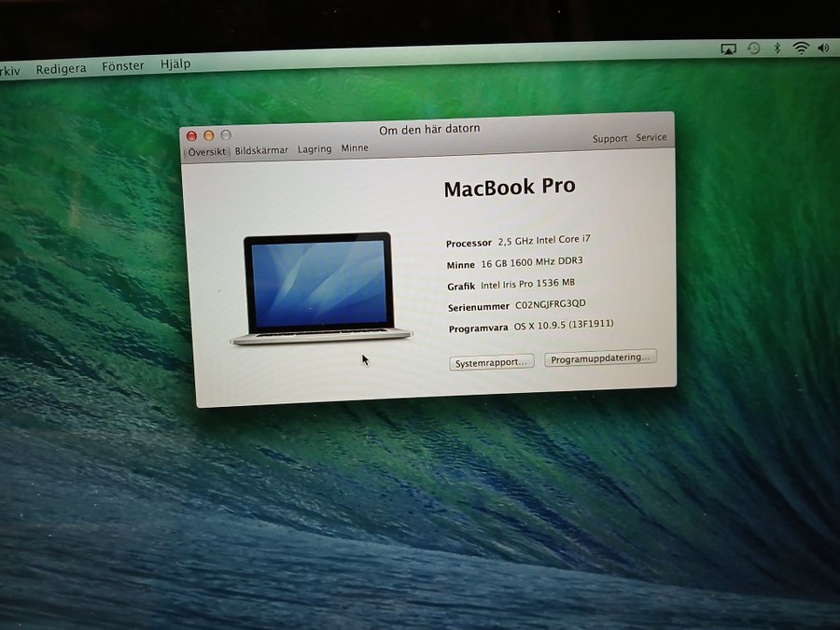This screenshot has width=840, height=630.
Task: Click the volume speaker icon
Action: click(x=823, y=47)
